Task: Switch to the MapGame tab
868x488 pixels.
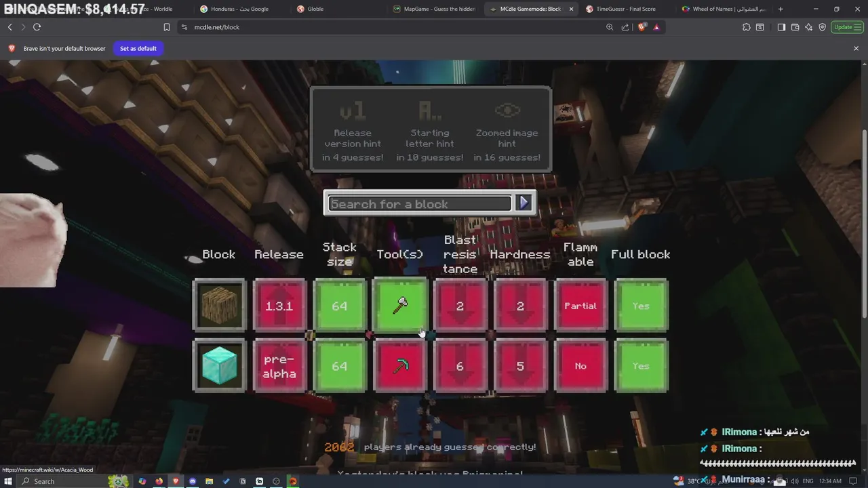Action: click(435, 9)
